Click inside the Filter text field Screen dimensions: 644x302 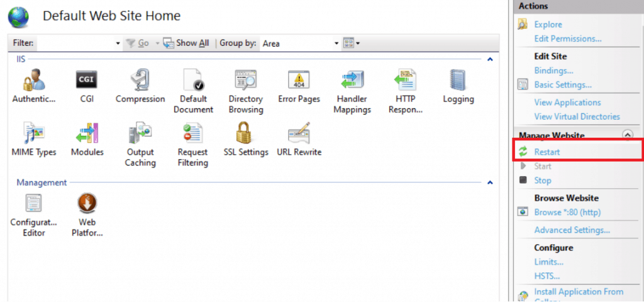[x=75, y=43]
